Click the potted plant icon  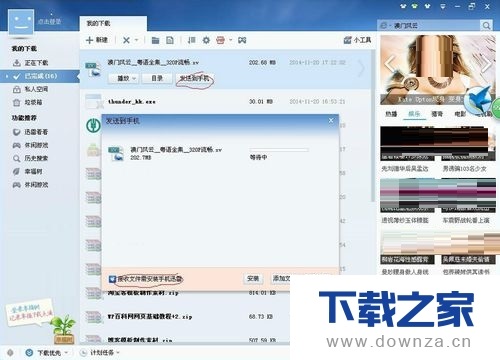(x=64, y=329)
